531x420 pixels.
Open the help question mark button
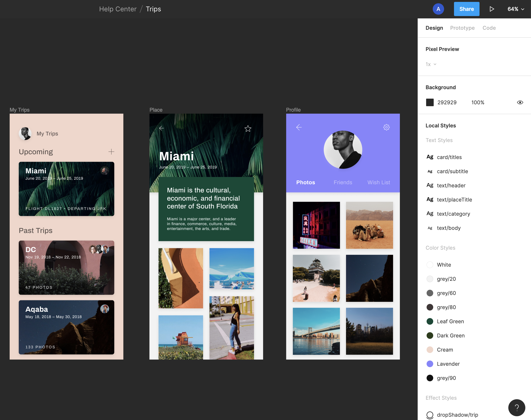point(517,407)
